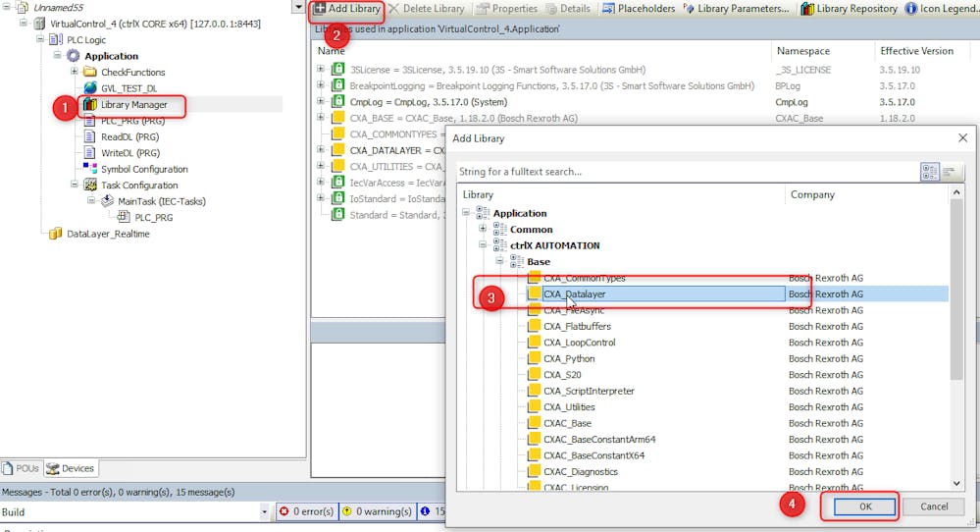This screenshot has height=532, width=980.
Task: Click the Task Configuration icon
Action: [90, 186]
